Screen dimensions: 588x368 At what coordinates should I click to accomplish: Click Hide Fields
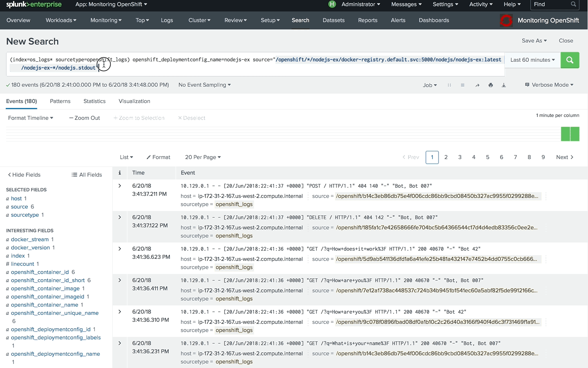24,175
